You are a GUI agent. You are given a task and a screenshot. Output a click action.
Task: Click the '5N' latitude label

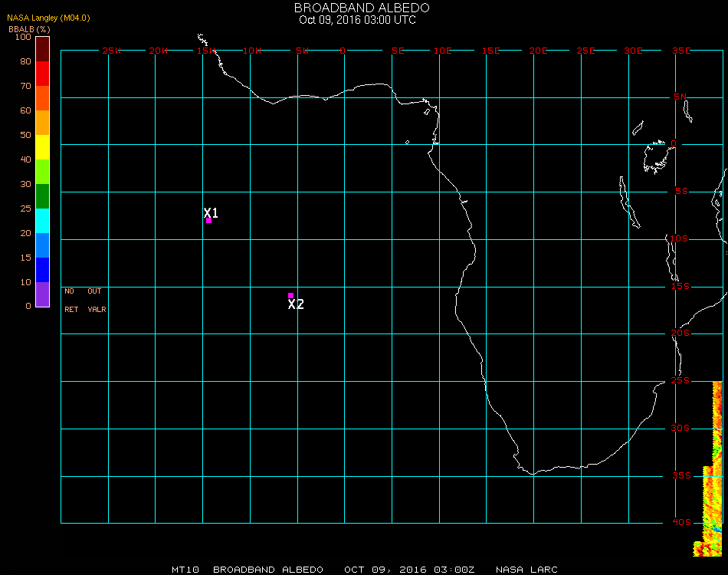(x=680, y=97)
